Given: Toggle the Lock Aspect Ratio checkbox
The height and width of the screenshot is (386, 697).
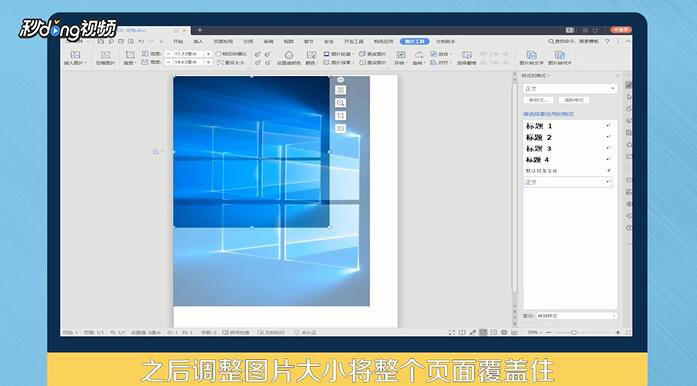Looking at the screenshot, I should pyautogui.click(x=218, y=54).
